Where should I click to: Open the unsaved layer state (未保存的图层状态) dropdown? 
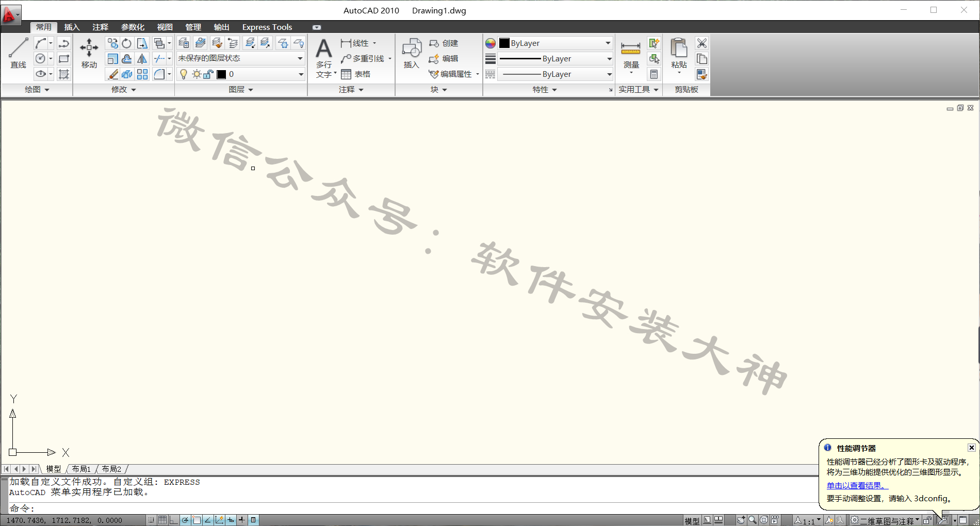tap(241, 59)
